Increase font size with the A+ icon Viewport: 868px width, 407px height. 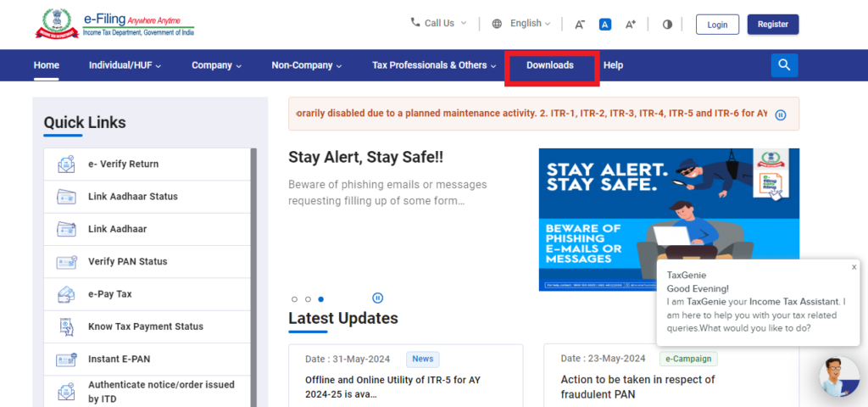(x=631, y=25)
